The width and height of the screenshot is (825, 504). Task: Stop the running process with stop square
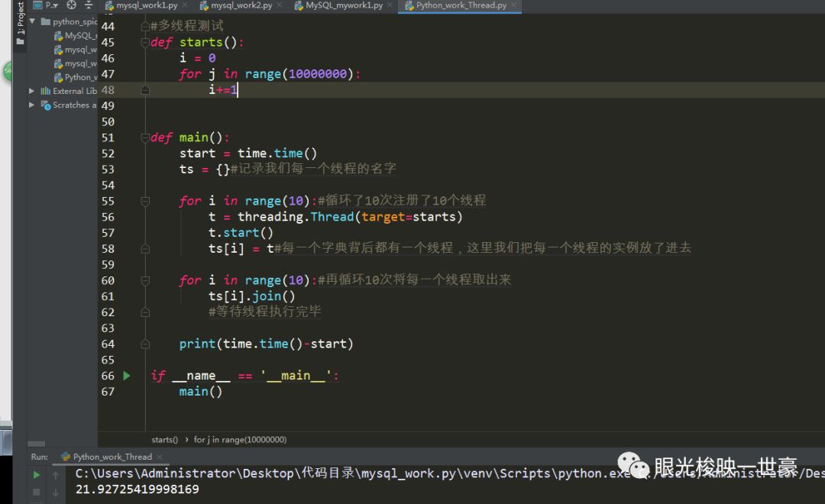[x=37, y=492]
